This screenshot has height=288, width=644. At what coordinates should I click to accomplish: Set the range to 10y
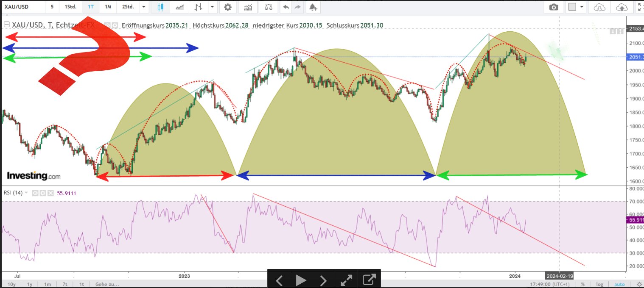[11, 284]
